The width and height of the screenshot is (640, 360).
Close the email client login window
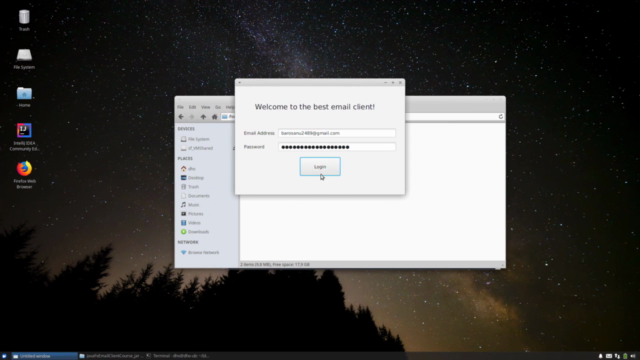[400, 82]
